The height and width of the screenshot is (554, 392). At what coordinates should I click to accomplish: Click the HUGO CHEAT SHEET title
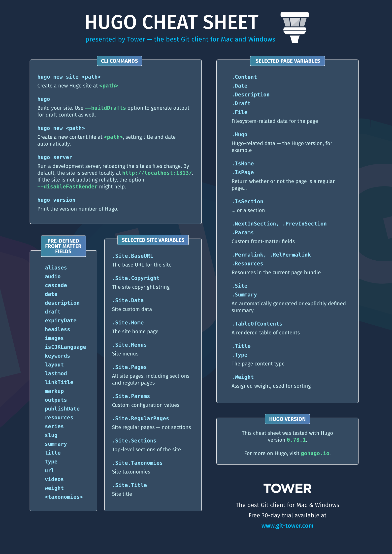[x=172, y=22]
